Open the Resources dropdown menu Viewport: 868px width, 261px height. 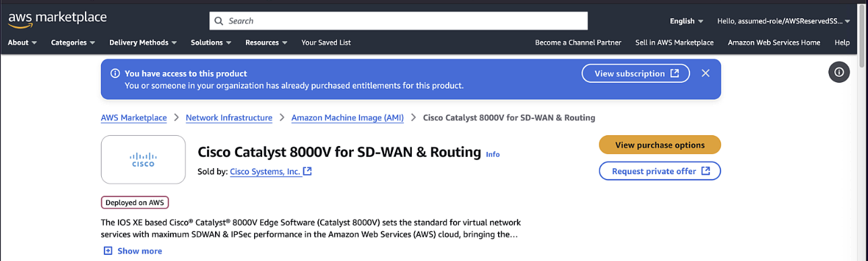click(266, 42)
